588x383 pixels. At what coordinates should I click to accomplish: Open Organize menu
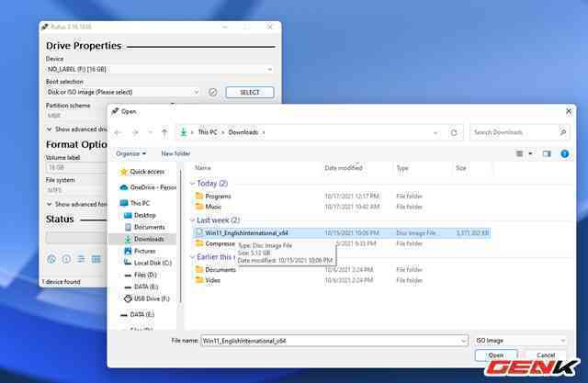[130, 153]
